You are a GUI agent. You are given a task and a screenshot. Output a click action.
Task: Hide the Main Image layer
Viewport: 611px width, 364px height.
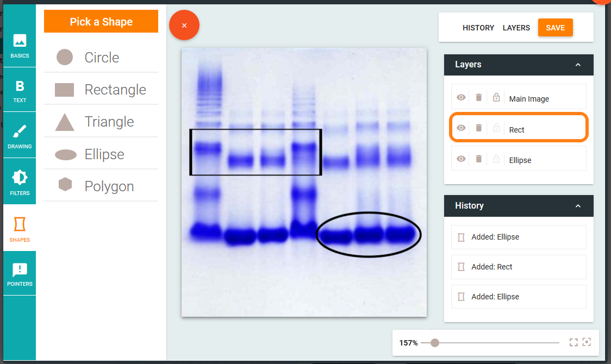pos(461,98)
